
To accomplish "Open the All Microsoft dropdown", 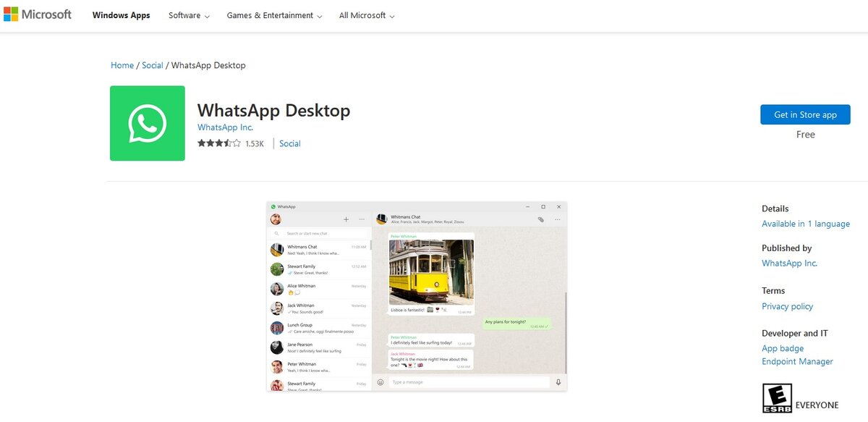I will click(x=367, y=15).
